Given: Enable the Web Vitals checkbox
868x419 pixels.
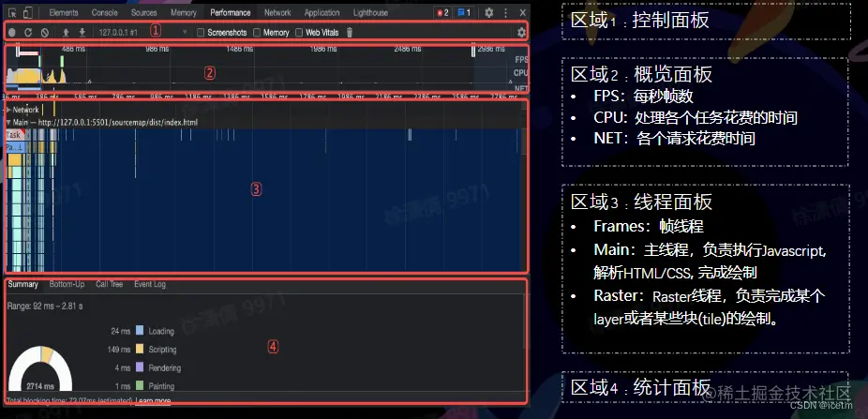Looking at the screenshot, I should [299, 33].
